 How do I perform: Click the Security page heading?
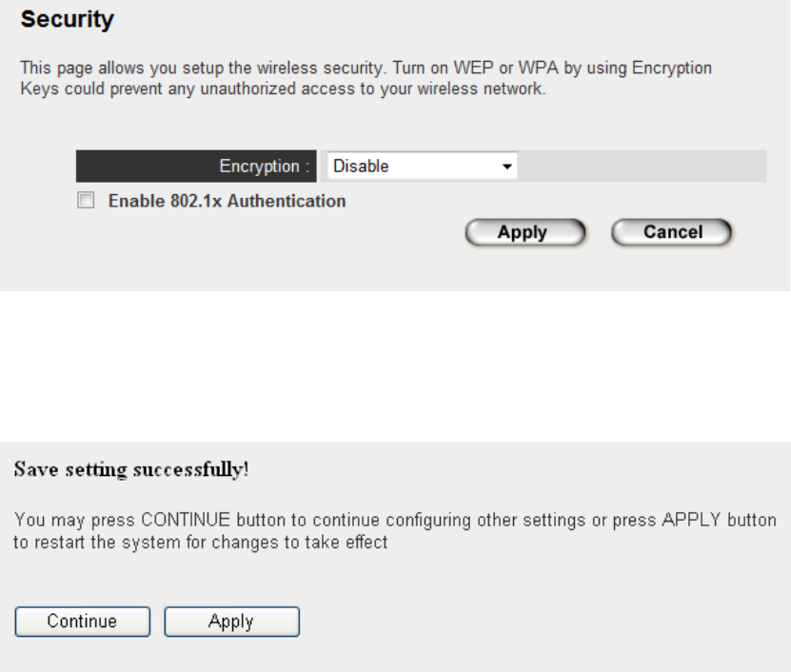click(68, 20)
